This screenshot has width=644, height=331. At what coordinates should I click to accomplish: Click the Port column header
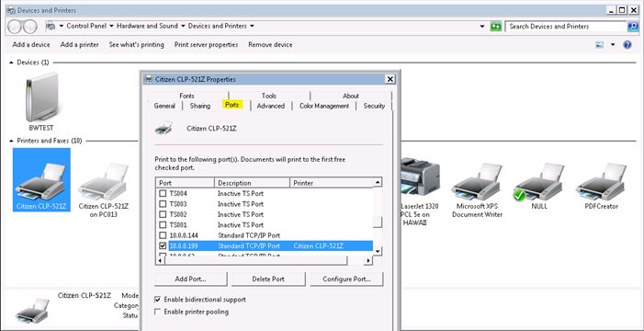(186, 183)
